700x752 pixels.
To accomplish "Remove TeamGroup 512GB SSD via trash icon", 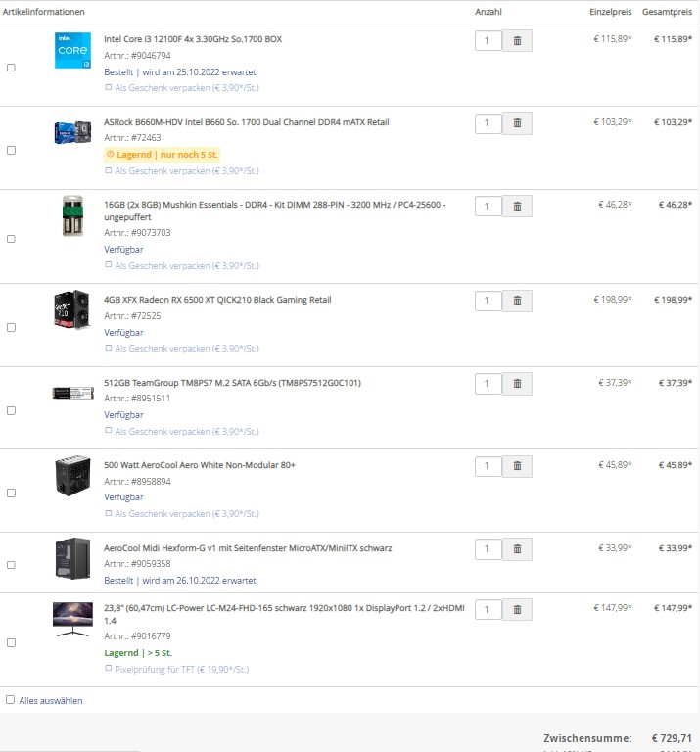I will (517, 384).
